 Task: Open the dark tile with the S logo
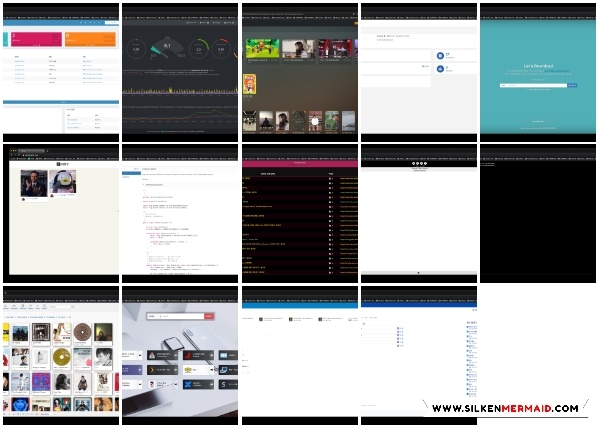228,384
